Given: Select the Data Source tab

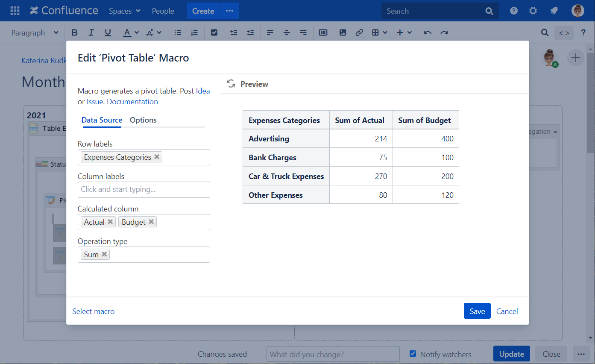Looking at the screenshot, I should (102, 120).
